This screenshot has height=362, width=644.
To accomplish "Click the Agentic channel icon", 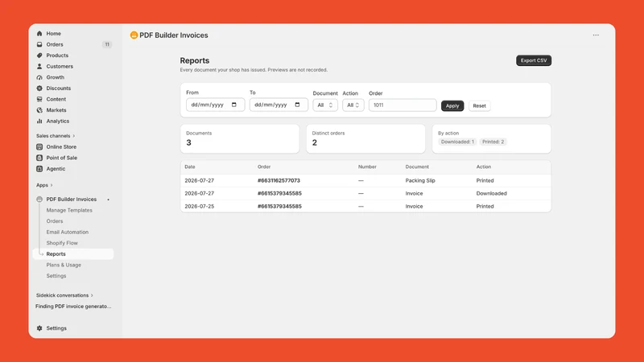I will 39,169.
